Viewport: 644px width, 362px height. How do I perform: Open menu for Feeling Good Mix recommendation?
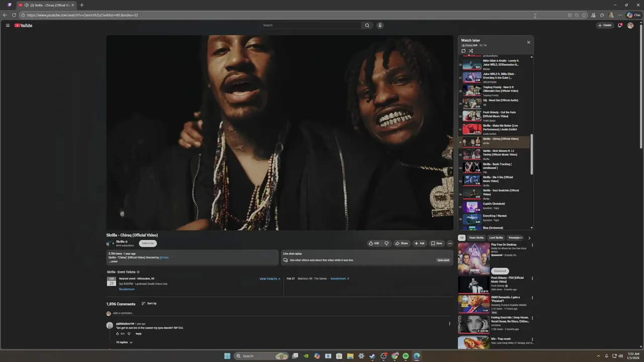point(532,318)
